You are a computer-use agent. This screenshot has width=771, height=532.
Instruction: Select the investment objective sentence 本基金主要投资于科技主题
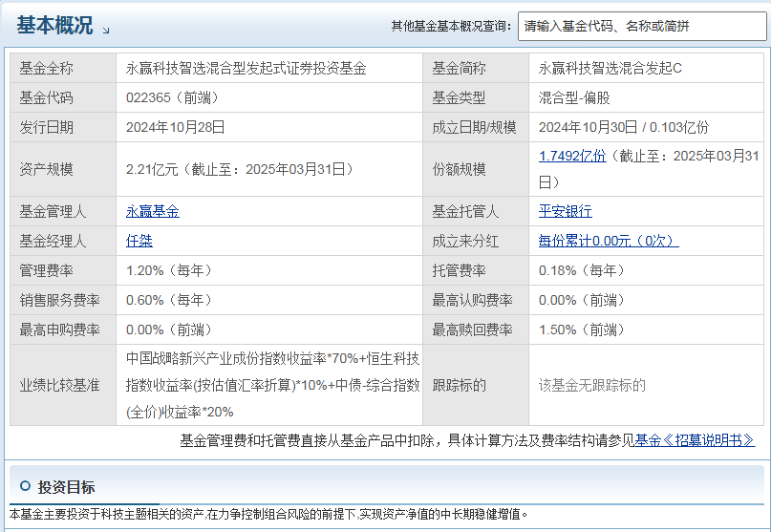click(268, 514)
